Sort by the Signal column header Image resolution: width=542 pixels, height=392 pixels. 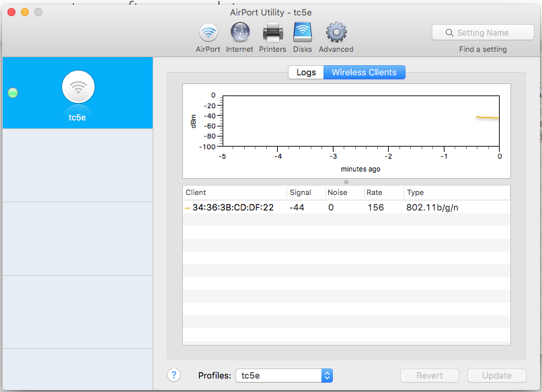click(x=306, y=192)
